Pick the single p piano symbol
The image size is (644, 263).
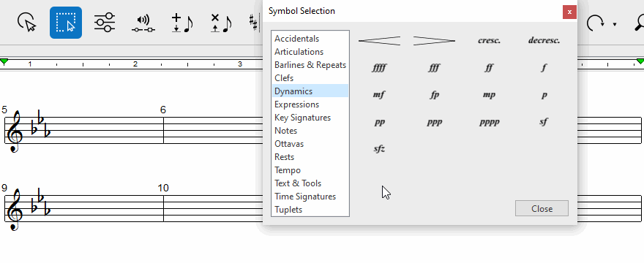544,95
